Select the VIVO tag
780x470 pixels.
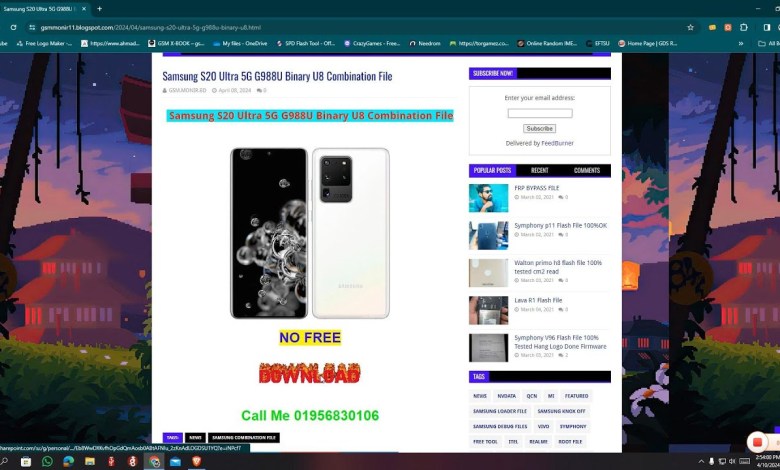[543, 427]
